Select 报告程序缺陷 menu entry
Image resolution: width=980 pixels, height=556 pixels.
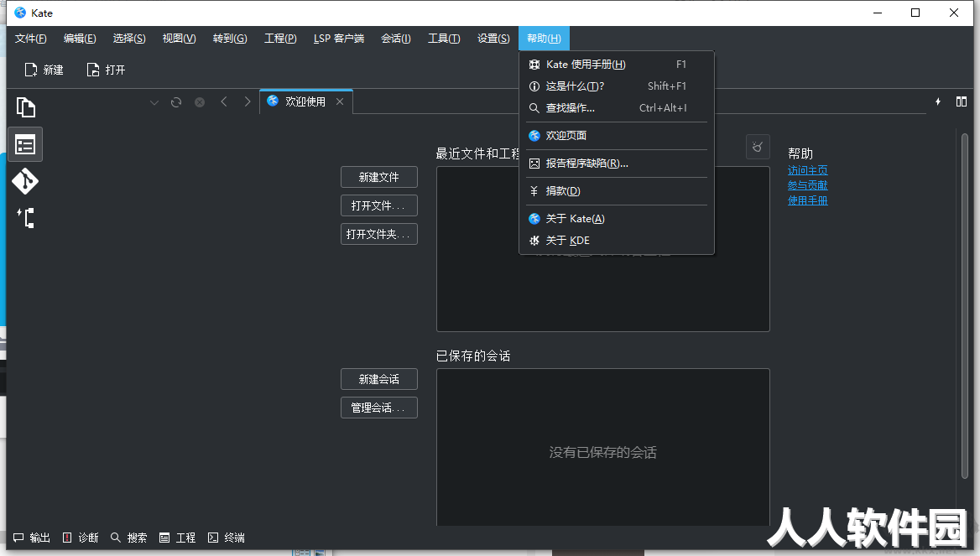click(616, 163)
